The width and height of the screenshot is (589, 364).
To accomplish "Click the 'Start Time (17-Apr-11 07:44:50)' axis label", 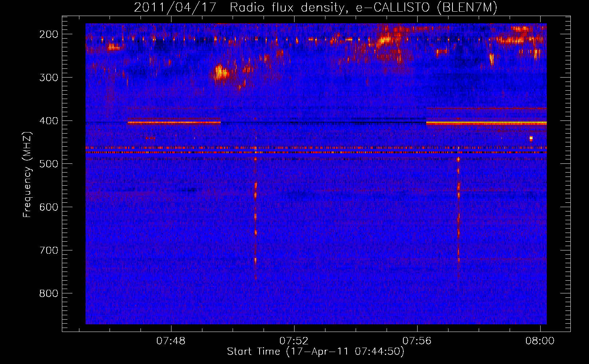I will tap(316, 352).
